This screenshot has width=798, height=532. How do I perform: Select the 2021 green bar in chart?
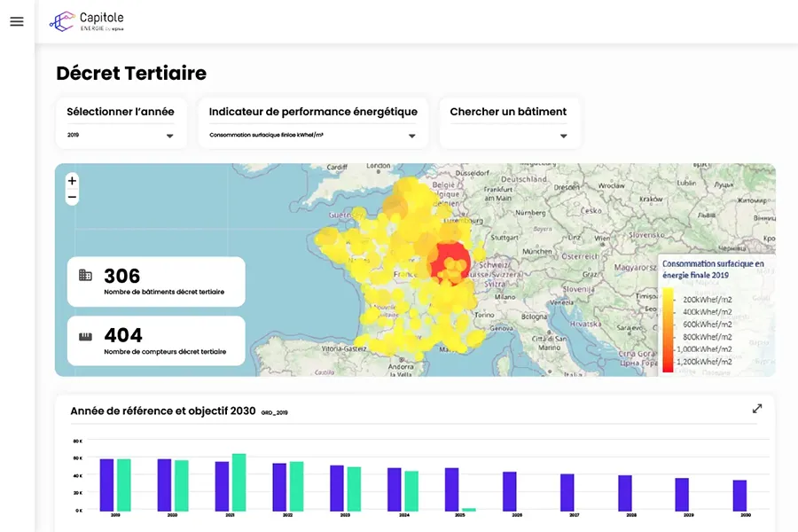(239, 481)
